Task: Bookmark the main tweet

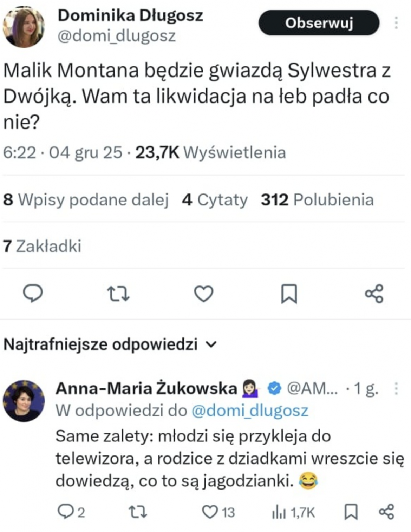Action: [289, 294]
